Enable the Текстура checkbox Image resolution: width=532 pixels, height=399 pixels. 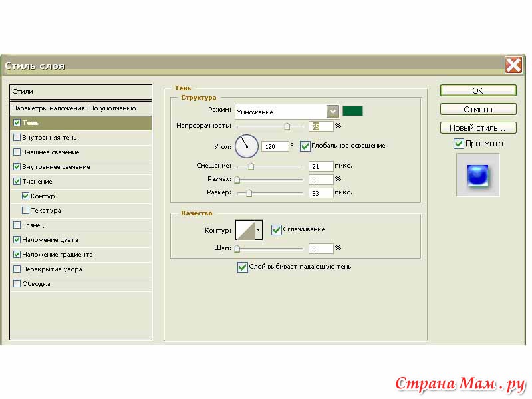click(25, 210)
